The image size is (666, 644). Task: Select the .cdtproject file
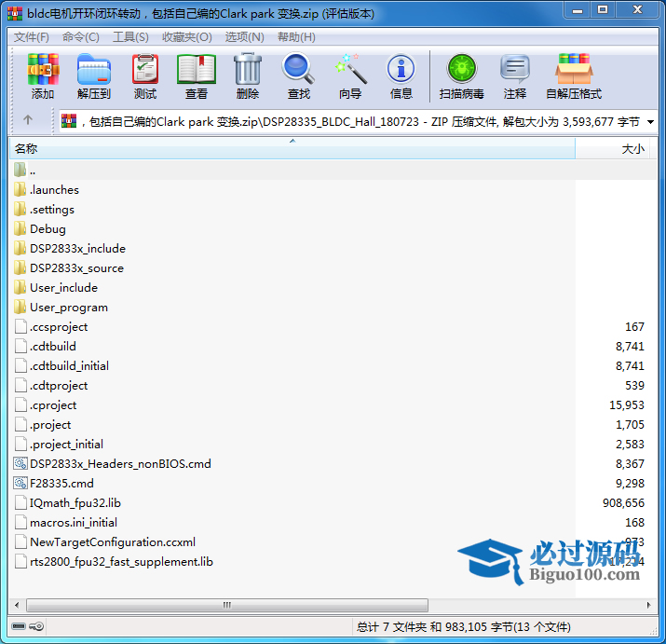point(59,385)
